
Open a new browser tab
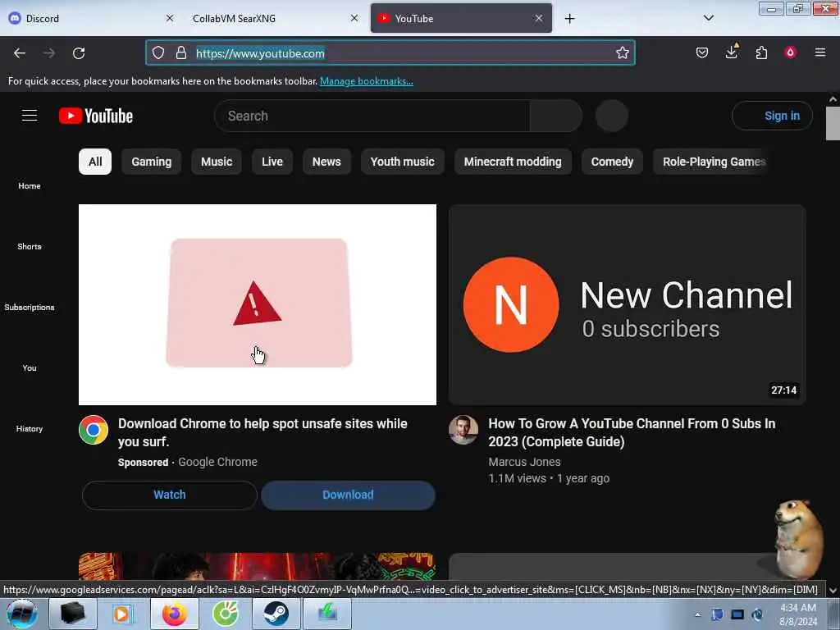pos(569,19)
